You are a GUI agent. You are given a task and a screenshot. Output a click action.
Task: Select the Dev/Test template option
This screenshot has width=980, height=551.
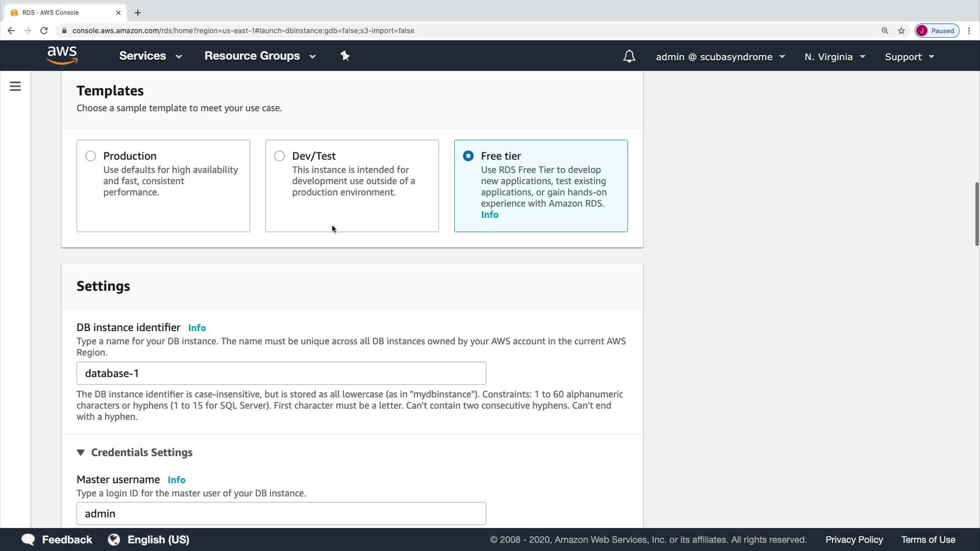tap(279, 156)
